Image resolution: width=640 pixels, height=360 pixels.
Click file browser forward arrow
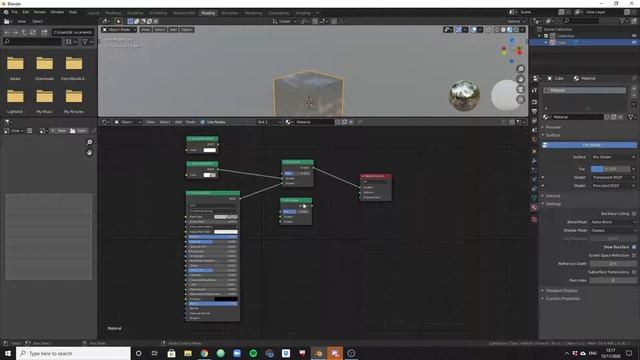tap(16, 32)
